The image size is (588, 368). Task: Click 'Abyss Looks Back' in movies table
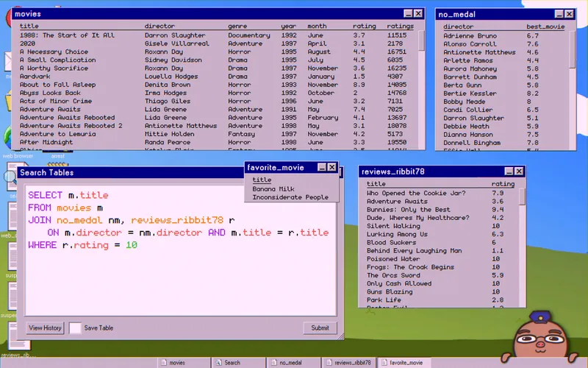(50, 93)
